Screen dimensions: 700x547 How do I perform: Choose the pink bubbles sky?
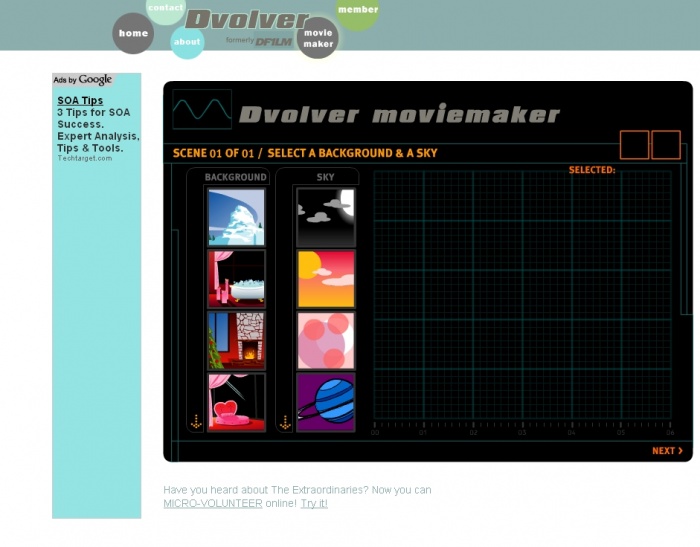tap(326, 341)
